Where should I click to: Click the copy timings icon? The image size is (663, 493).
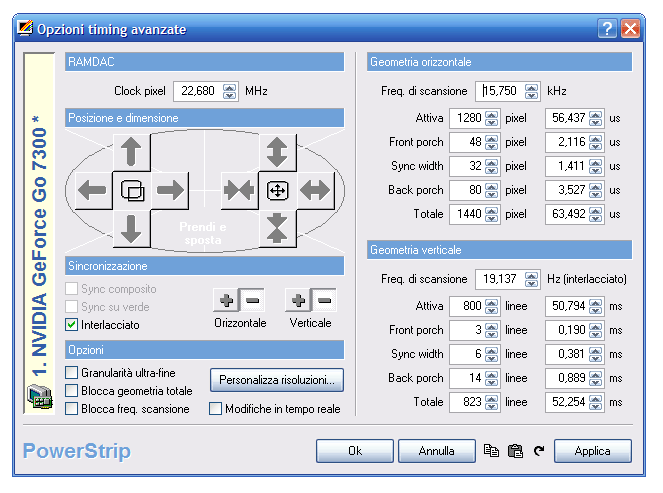click(x=491, y=451)
